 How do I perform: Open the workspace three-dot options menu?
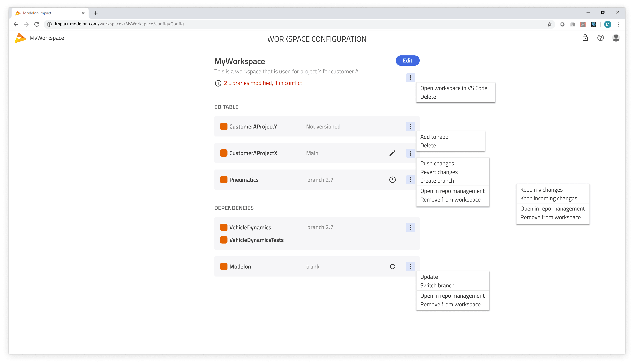[x=411, y=78]
